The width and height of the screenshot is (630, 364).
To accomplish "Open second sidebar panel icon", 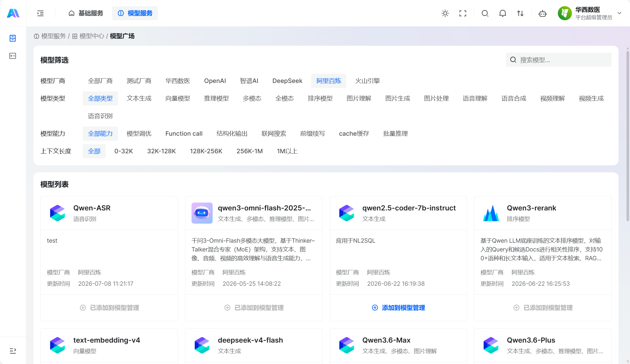I will point(13,56).
